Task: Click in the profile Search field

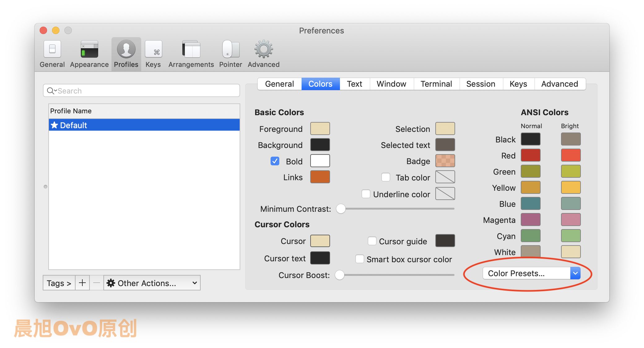Action: coord(146,91)
